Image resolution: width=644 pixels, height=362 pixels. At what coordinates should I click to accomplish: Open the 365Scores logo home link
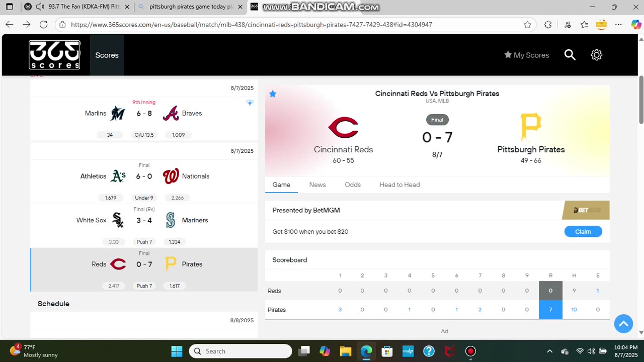(x=54, y=55)
